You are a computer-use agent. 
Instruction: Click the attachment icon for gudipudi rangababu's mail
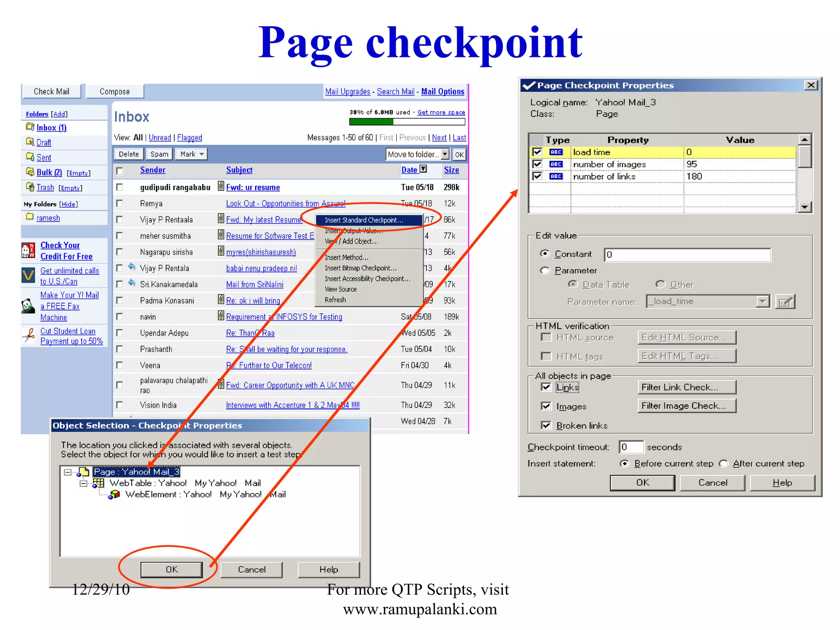point(221,186)
